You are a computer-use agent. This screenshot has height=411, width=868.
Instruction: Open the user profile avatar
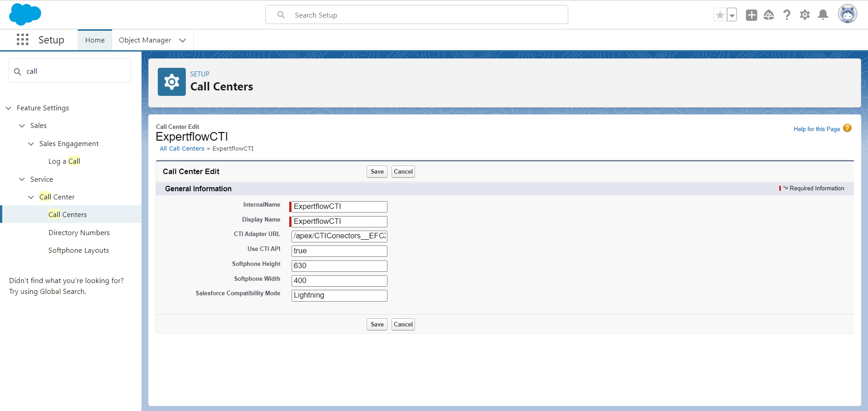847,14
